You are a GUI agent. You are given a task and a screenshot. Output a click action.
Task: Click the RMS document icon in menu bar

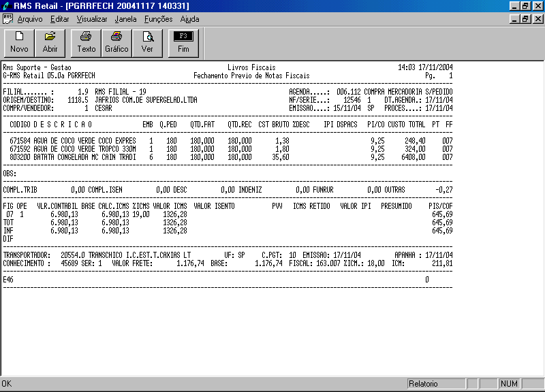7,19
